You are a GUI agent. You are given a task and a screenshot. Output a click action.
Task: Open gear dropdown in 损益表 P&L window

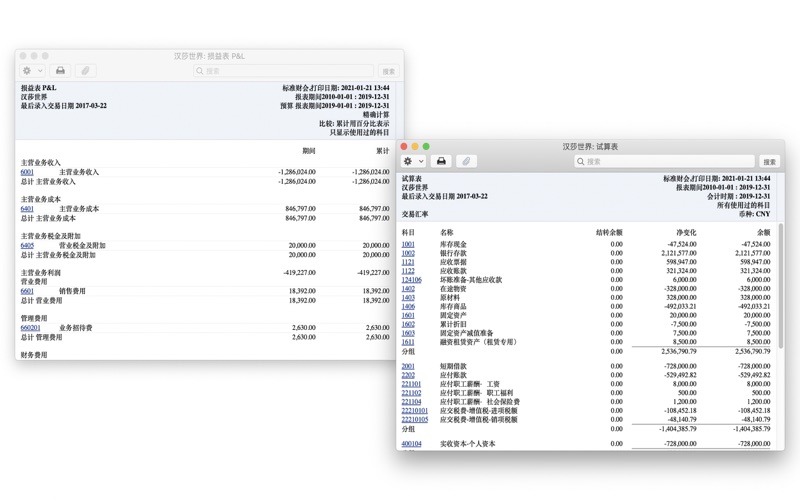32,71
